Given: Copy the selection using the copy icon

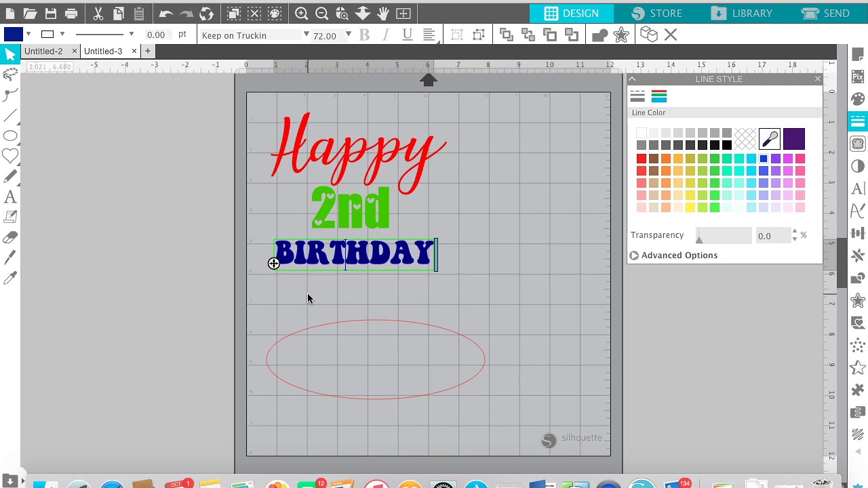Looking at the screenshot, I should (x=118, y=13).
